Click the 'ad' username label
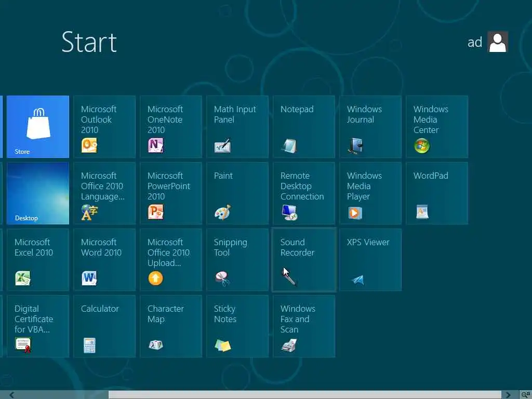Image resolution: width=532 pixels, height=399 pixels. 475,43
